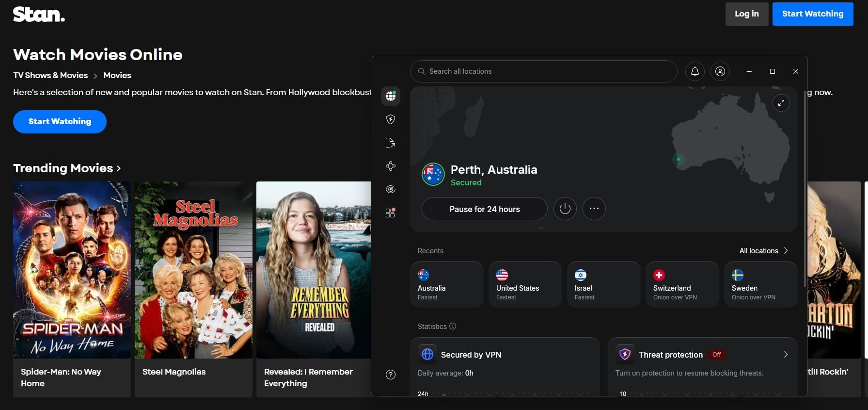Click the Daily average: 0h text
868x410 pixels.
click(445, 373)
